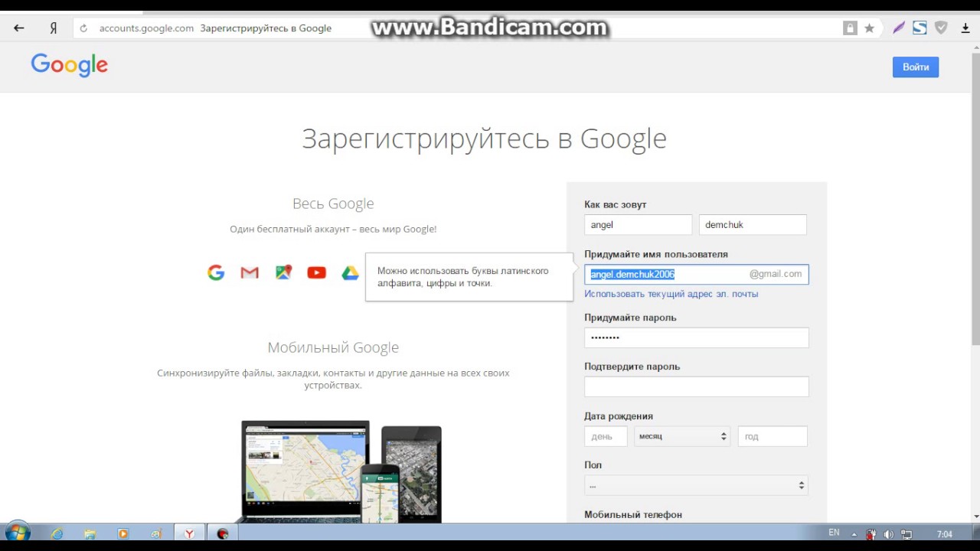980x551 pixels.
Task: Go back using browser back arrow
Action: coord(19,28)
